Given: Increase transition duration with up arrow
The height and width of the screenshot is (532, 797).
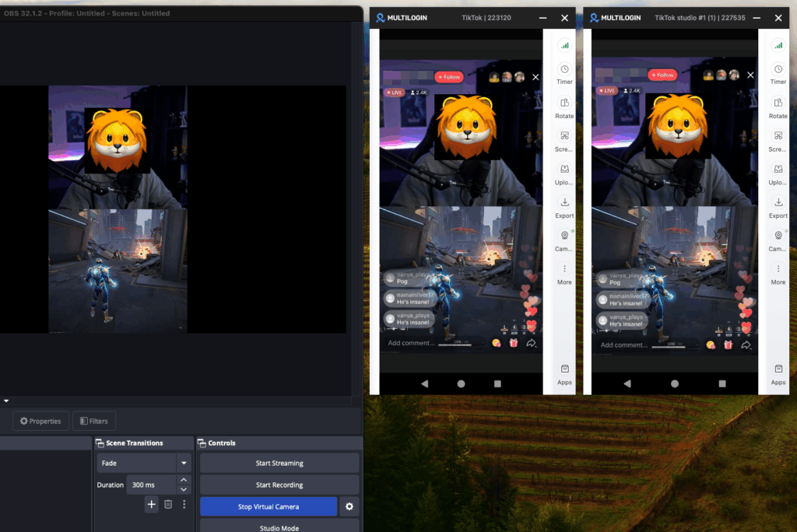Looking at the screenshot, I should coord(184,480).
